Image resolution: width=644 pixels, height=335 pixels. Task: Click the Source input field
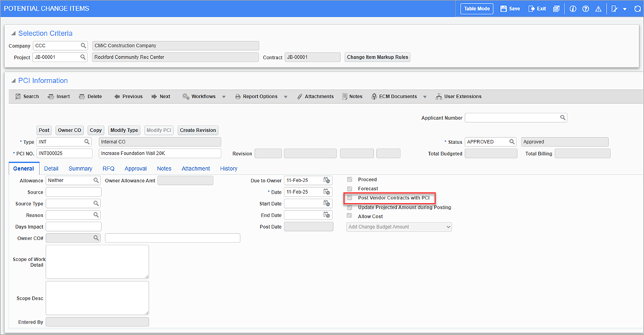[x=74, y=192]
